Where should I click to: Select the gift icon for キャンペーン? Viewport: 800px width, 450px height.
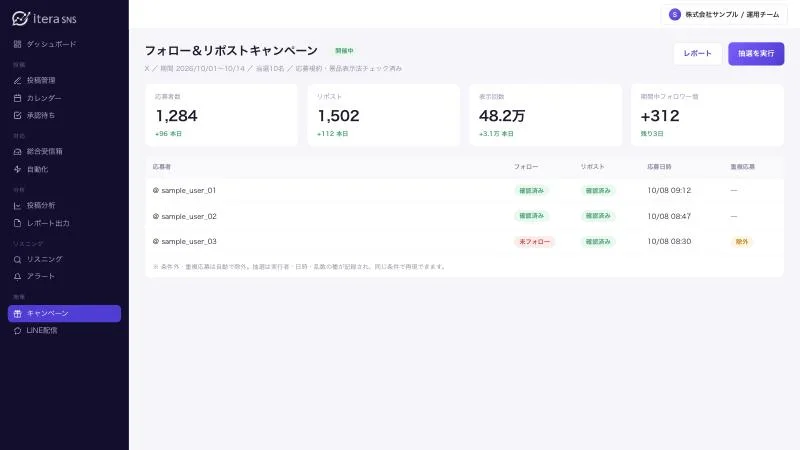[17, 314]
